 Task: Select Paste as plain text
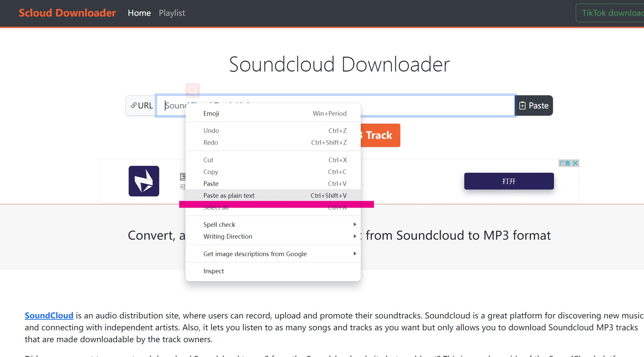273,195
